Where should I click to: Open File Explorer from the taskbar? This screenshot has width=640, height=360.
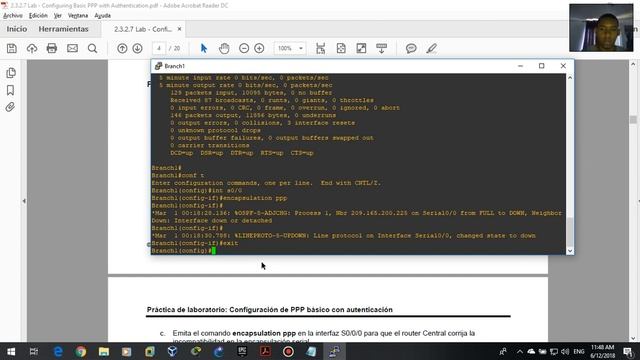click(x=104, y=351)
